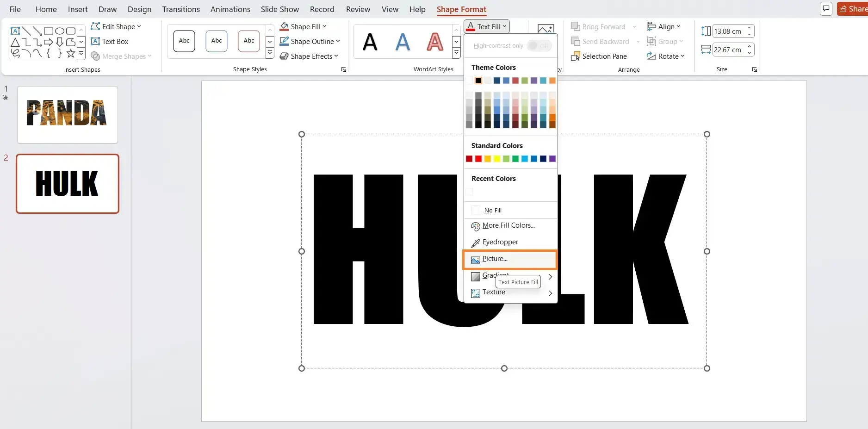Choose the purple standard color swatch
Viewport: 868px width, 429px height.
click(552, 159)
